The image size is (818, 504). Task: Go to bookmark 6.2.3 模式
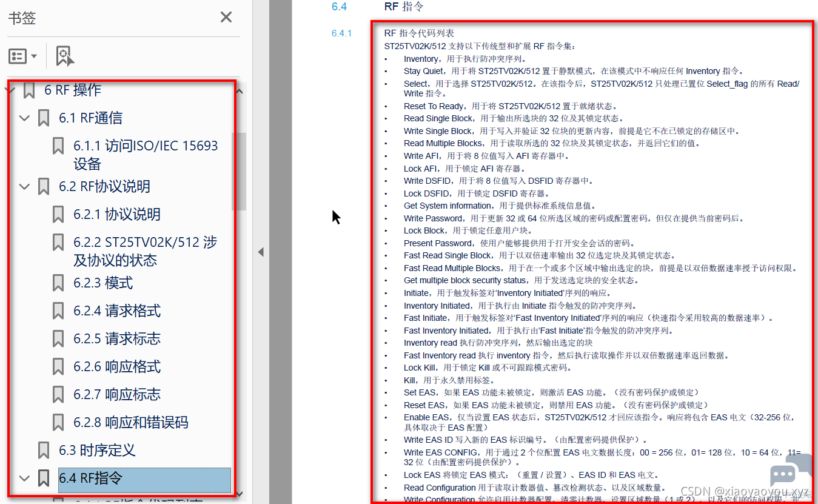pyautogui.click(x=103, y=283)
